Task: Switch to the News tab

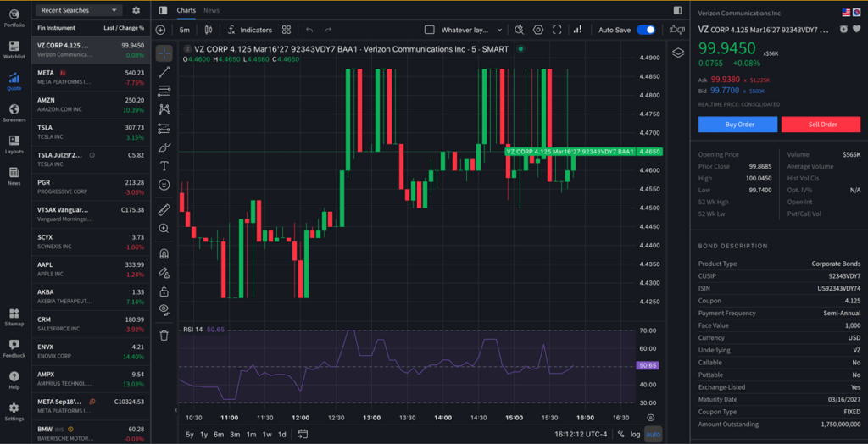Action: click(x=211, y=10)
